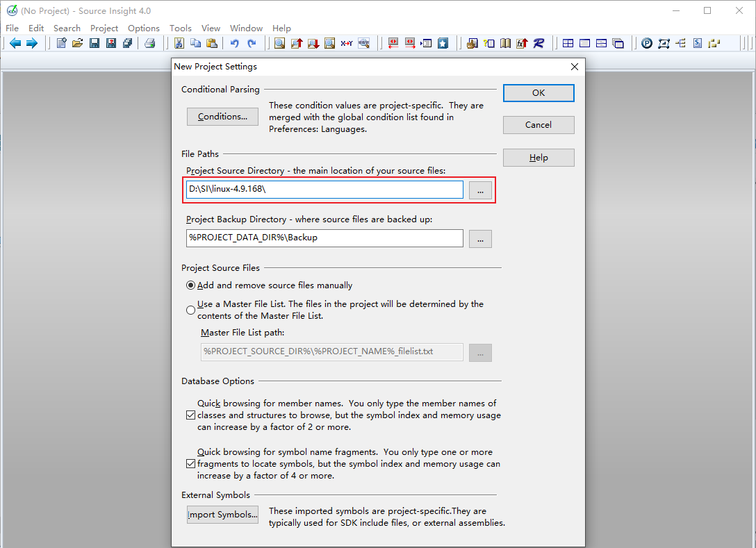Open the Search menu

67,28
